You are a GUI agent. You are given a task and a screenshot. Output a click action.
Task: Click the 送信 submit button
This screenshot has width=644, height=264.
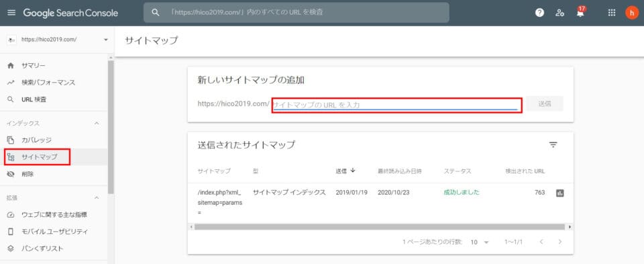pyautogui.click(x=545, y=104)
